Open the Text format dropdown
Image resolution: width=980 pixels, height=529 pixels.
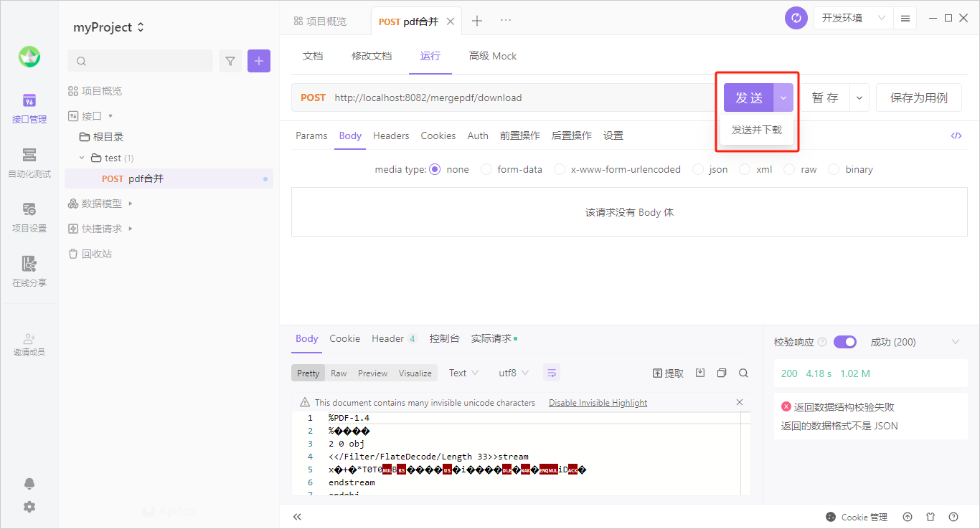pos(463,373)
